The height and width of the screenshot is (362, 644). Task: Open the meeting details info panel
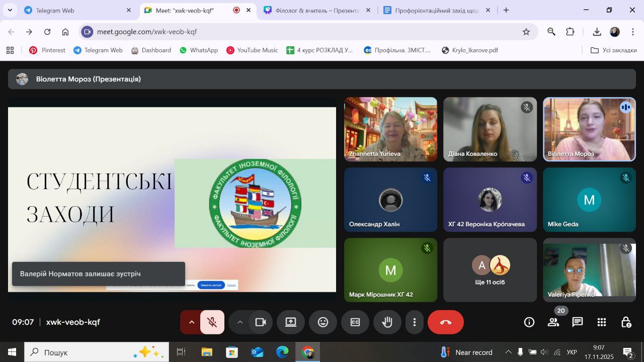[x=529, y=322]
